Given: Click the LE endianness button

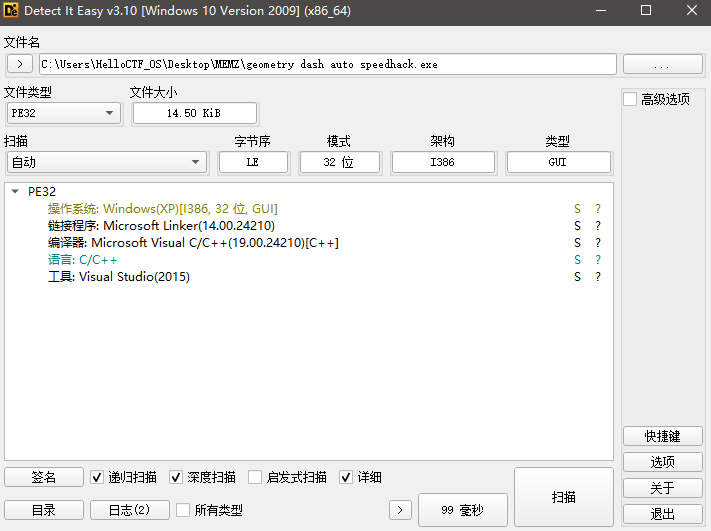Looking at the screenshot, I should [x=253, y=162].
